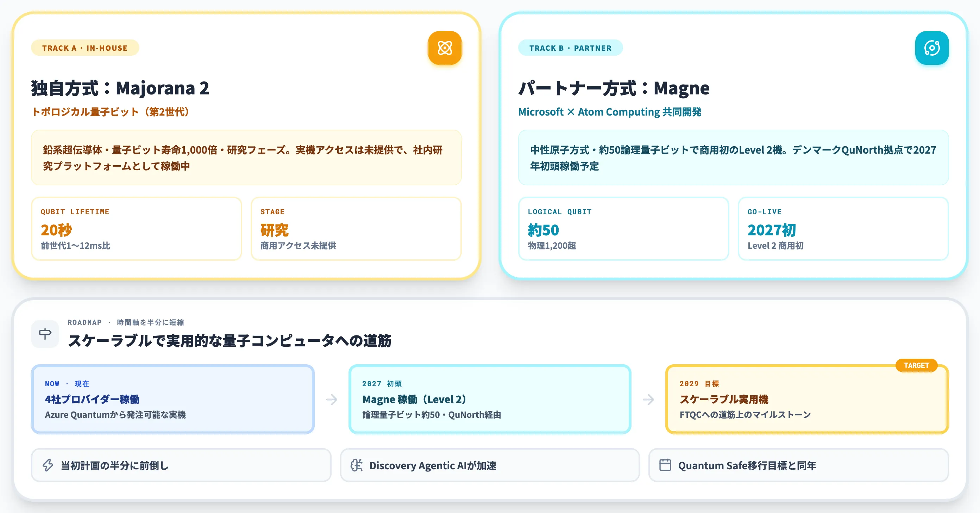
Task: Click the text 論理量子ビット約50・QuNorth経由
Action: click(432, 415)
